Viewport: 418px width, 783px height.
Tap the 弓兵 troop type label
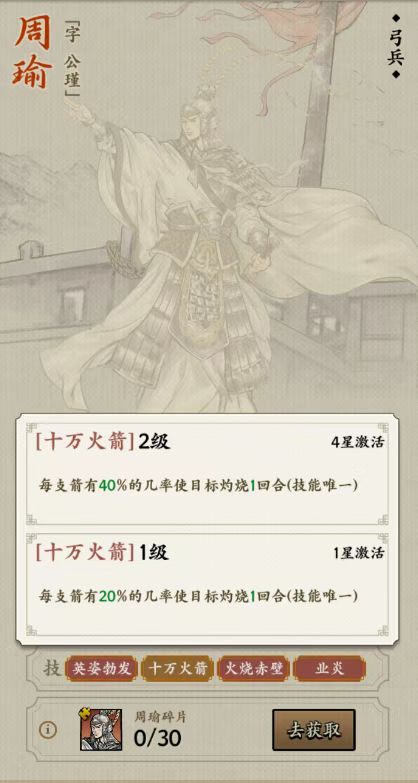[396, 46]
